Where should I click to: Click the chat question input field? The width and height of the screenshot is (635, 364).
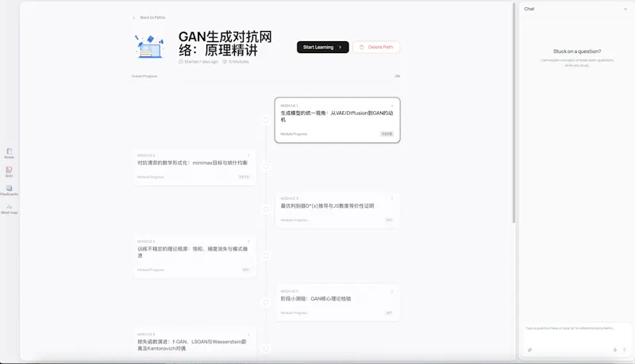[576, 328]
